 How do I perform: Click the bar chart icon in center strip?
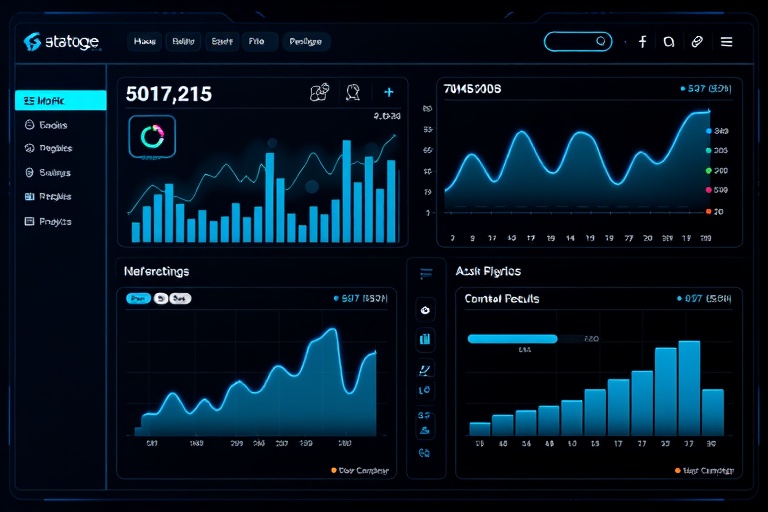[x=425, y=339]
